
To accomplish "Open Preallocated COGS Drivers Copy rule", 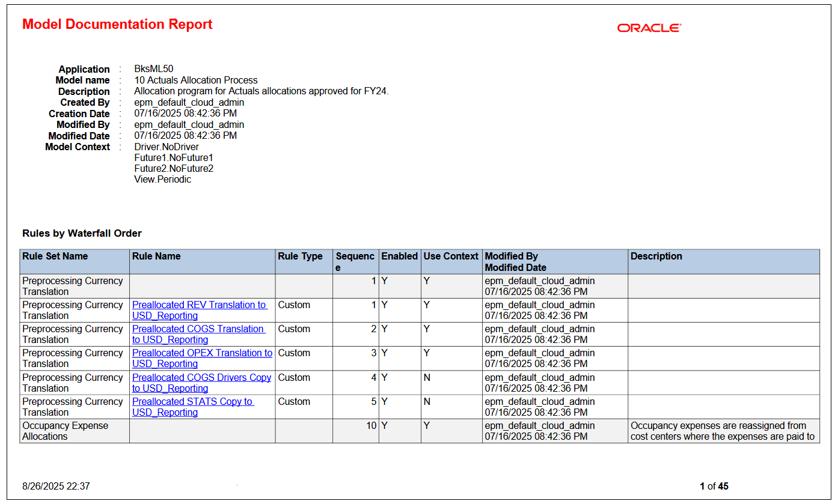I will [x=201, y=383].
